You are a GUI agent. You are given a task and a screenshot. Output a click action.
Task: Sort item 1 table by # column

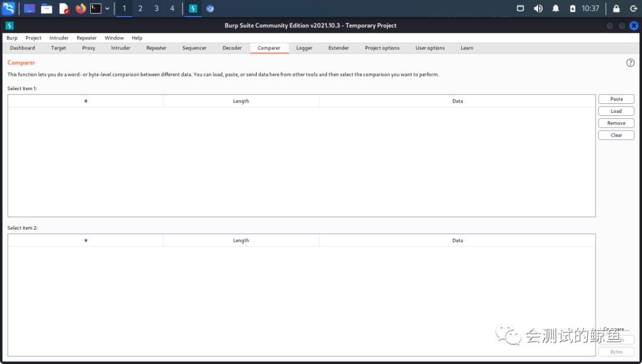[x=86, y=101]
